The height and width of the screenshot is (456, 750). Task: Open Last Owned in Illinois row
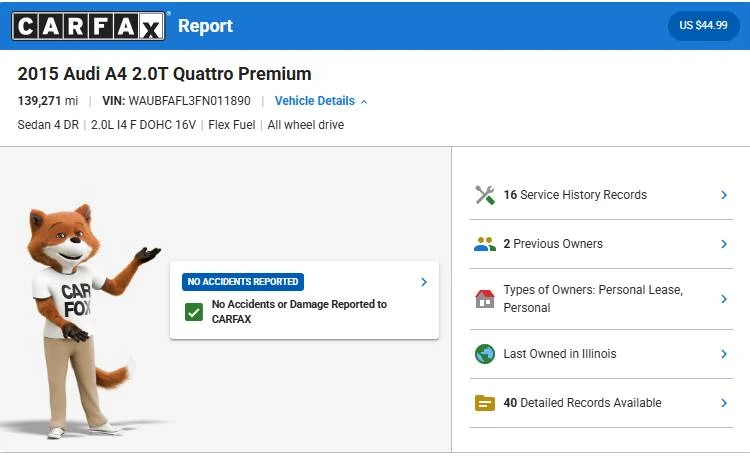(601, 354)
